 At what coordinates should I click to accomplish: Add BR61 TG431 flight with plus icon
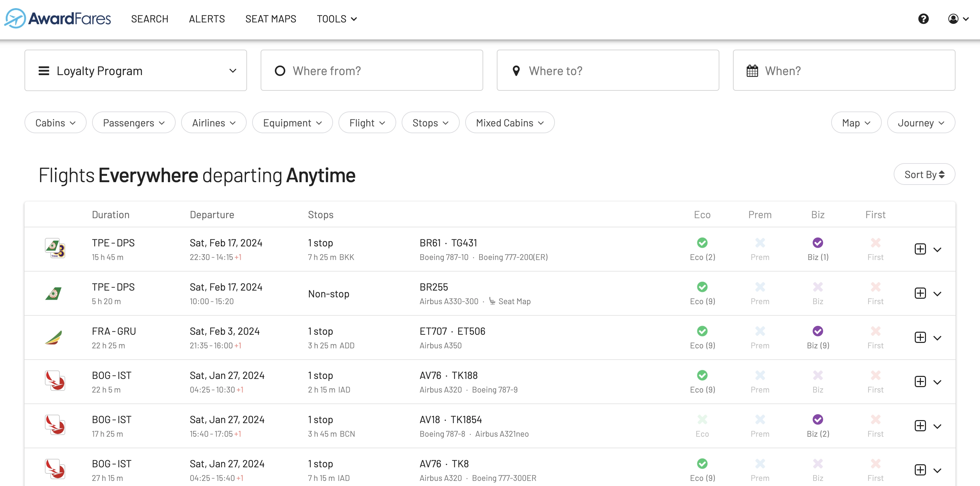[x=920, y=249]
